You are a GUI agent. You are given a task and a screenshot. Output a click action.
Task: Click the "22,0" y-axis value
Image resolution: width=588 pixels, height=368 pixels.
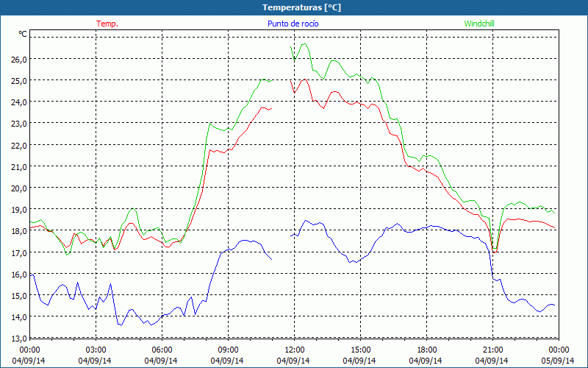point(18,145)
